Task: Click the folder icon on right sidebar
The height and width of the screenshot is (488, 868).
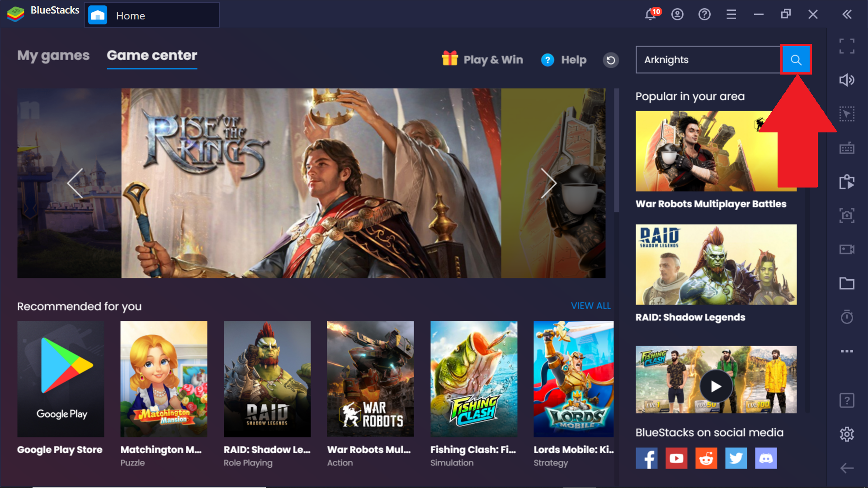Action: (847, 284)
